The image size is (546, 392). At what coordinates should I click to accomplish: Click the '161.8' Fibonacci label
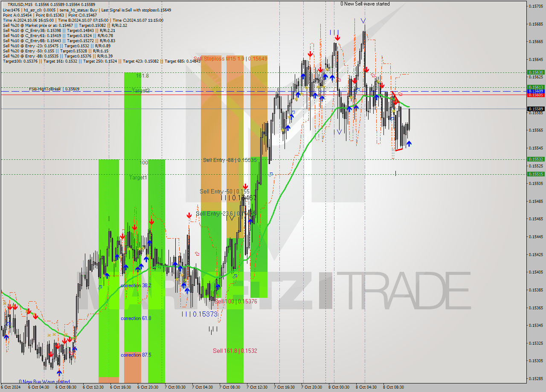142,75
